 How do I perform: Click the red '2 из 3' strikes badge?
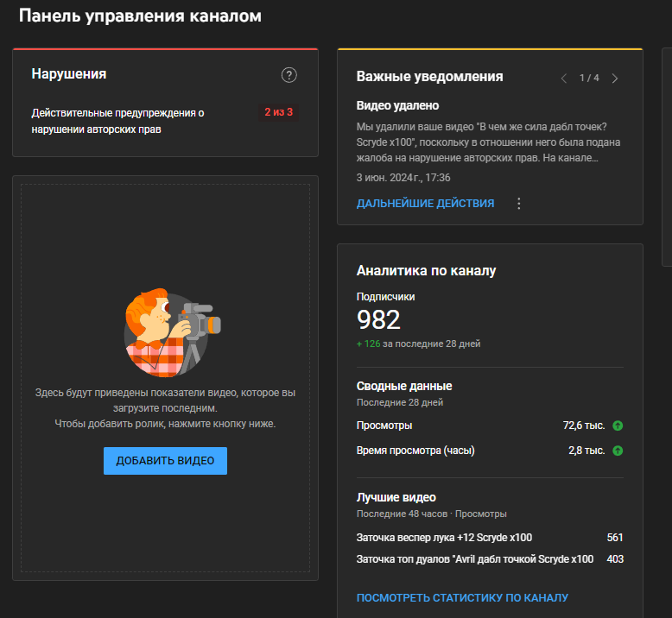(x=278, y=112)
